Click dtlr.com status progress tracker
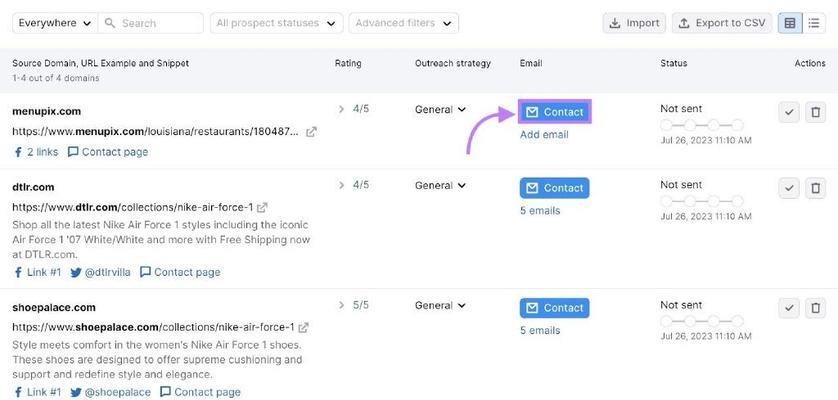Screen dimensions: 838x400 coord(702,201)
